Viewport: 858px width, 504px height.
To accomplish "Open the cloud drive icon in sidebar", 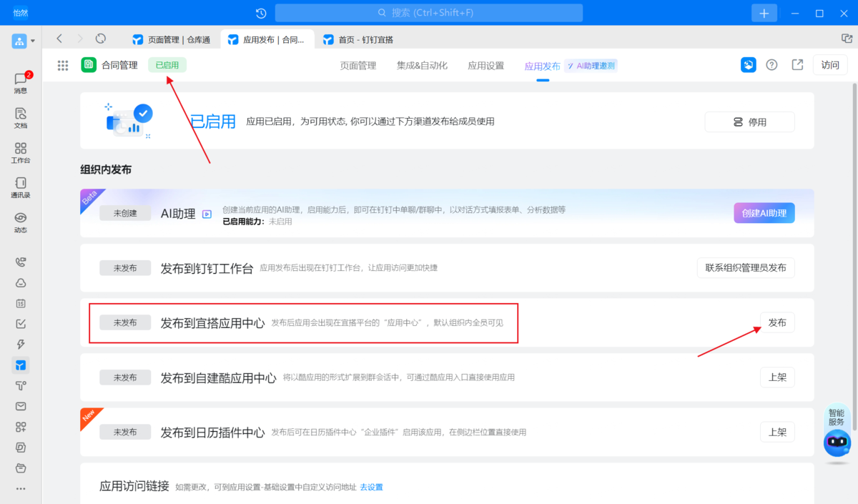I will tap(21, 282).
